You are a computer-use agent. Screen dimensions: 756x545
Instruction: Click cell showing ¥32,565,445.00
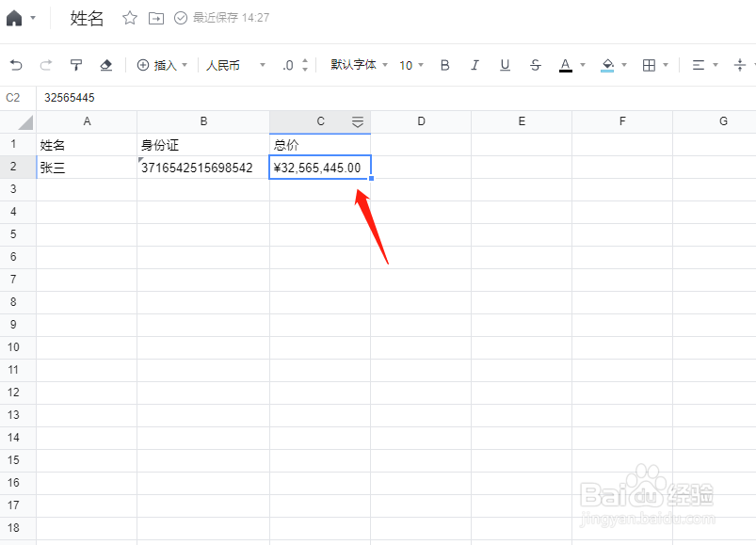[320, 168]
